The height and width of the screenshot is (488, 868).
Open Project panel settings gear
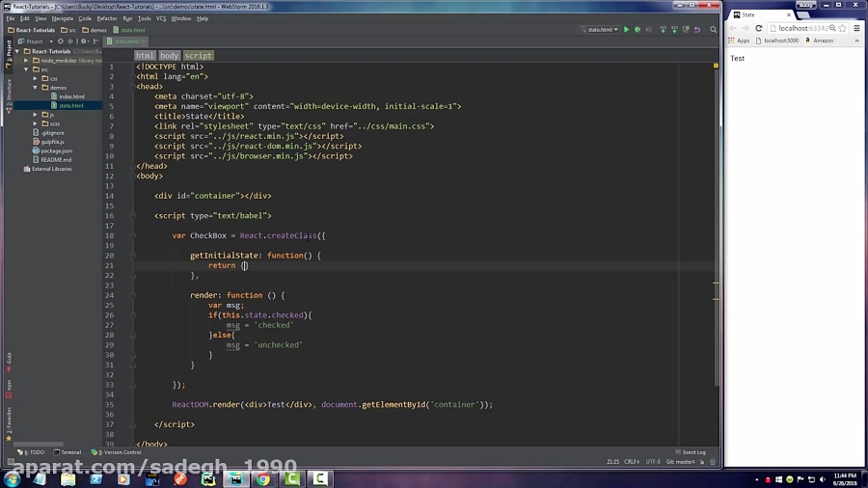point(84,41)
